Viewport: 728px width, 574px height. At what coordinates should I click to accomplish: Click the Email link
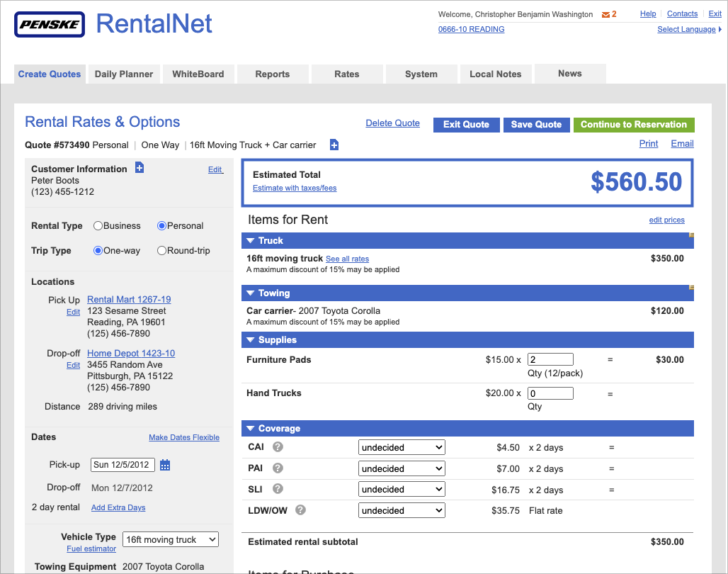683,144
